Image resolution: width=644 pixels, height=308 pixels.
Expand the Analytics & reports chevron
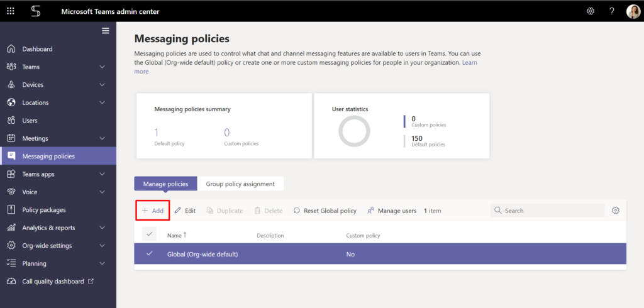pyautogui.click(x=103, y=228)
